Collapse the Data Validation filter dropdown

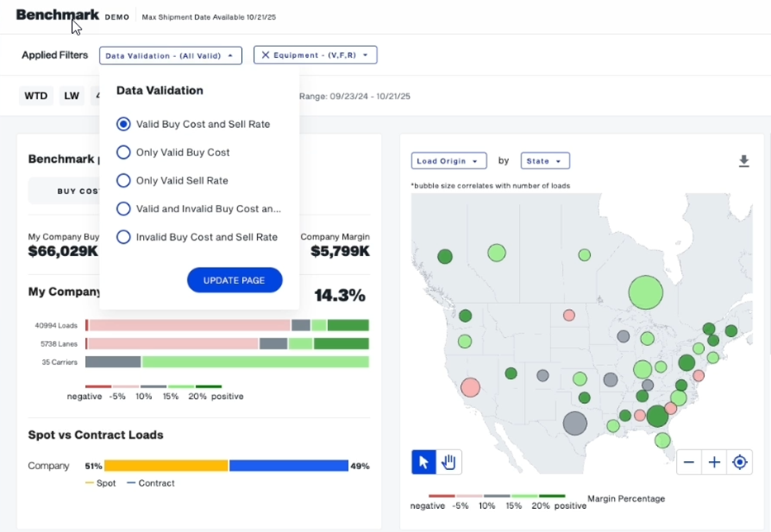click(x=170, y=55)
